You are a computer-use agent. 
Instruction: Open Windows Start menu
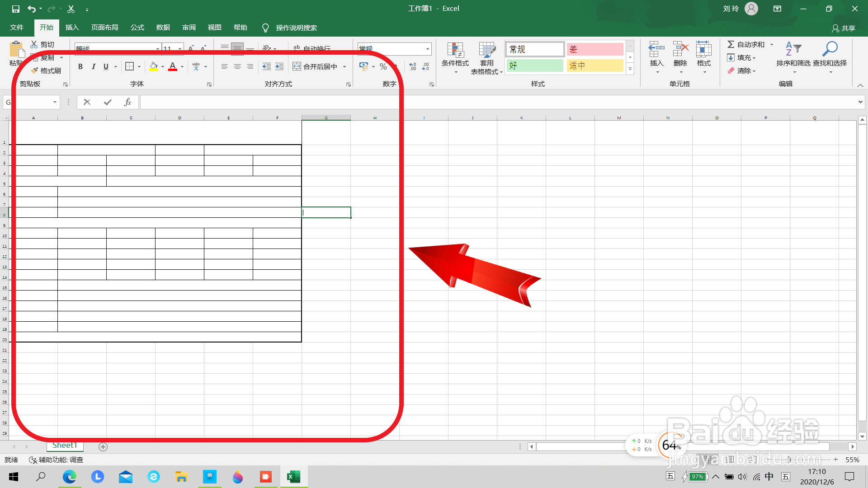(x=14, y=477)
